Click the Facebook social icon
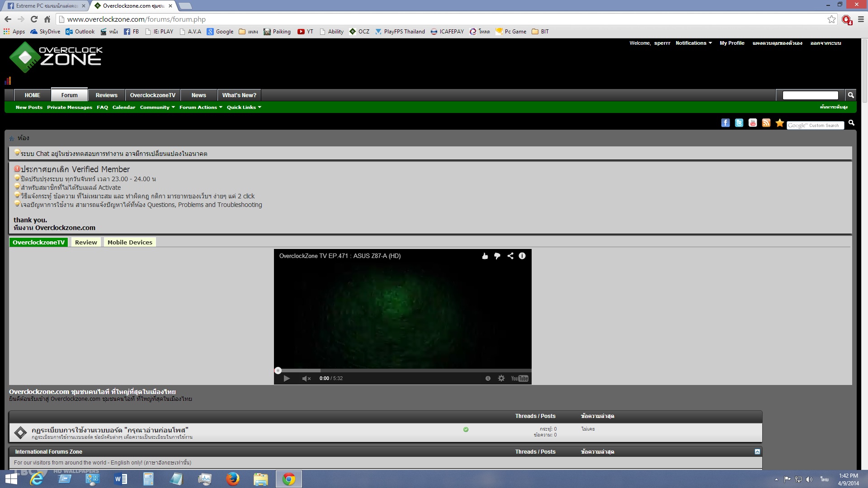The height and width of the screenshot is (488, 868). point(725,123)
